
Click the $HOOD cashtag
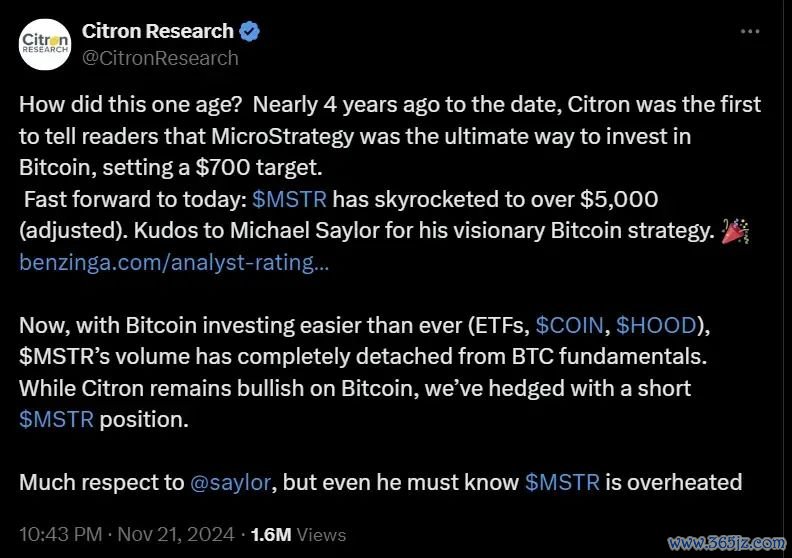(x=656, y=326)
